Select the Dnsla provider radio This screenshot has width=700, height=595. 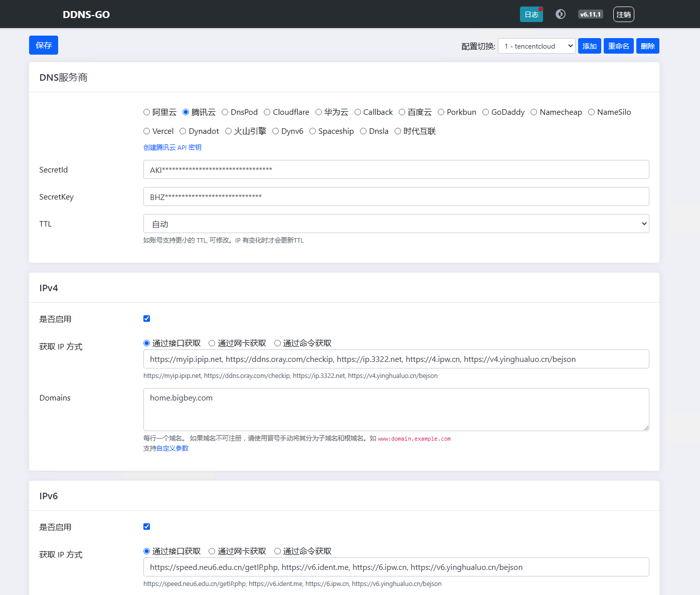coord(363,131)
